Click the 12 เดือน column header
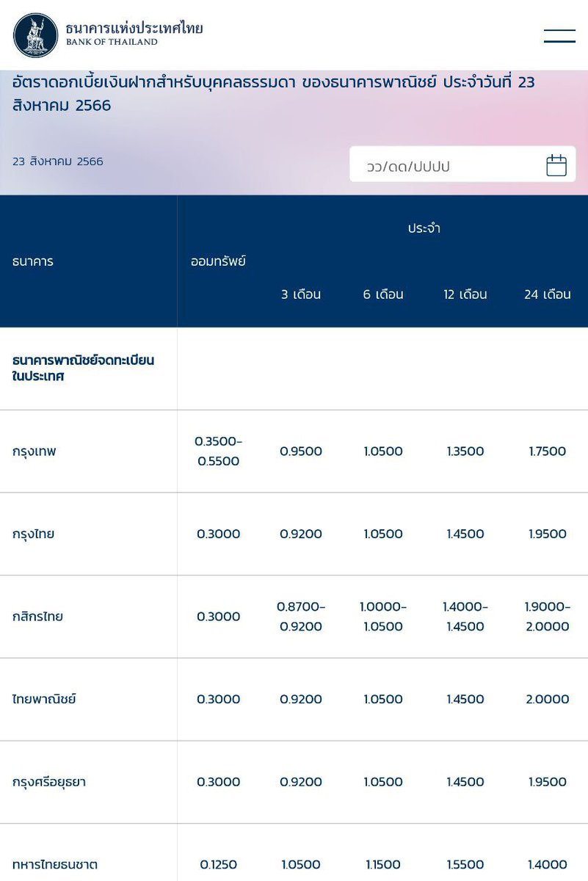 465,294
